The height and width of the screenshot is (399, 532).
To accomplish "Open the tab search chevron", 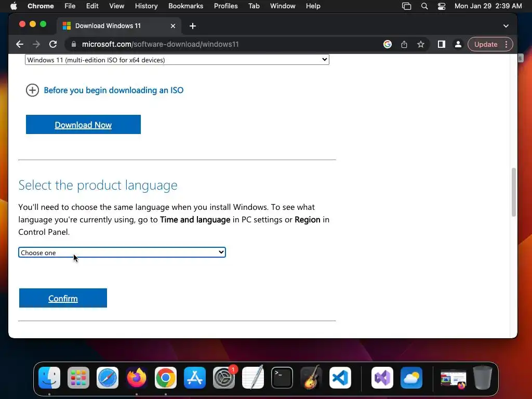I will 506,26.
